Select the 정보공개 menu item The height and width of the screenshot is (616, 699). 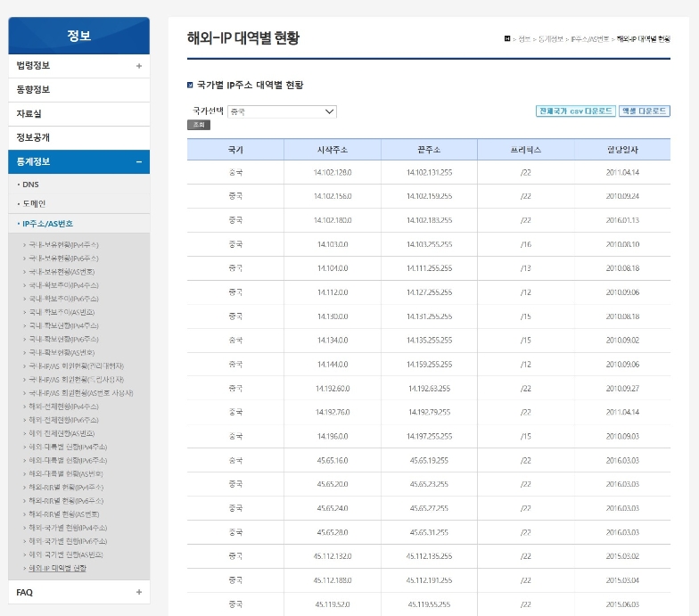(34, 138)
